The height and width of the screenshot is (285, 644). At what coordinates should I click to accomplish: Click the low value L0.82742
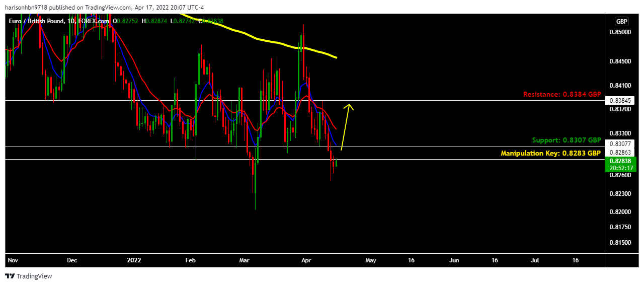182,21
